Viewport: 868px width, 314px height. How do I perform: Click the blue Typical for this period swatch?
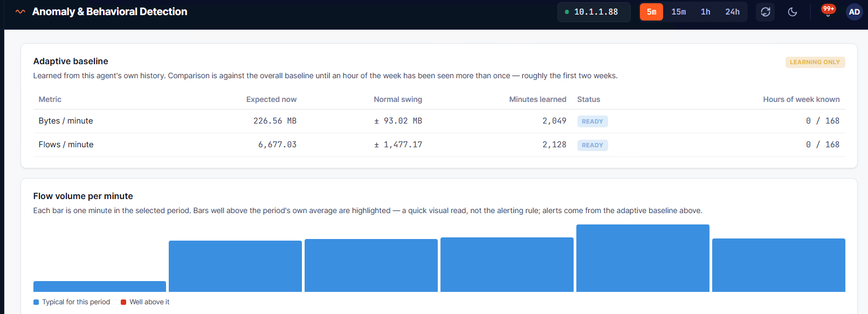[36, 302]
